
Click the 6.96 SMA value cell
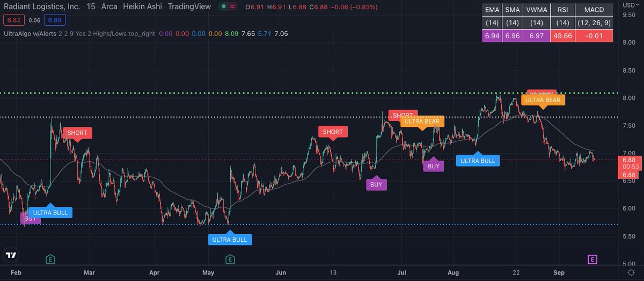click(513, 35)
